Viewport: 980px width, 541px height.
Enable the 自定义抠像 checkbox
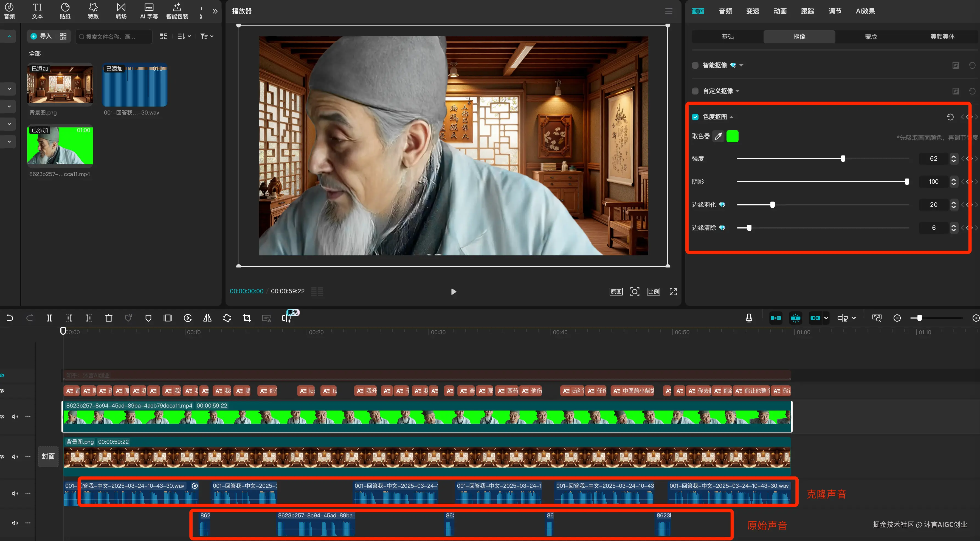pyautogui.click(x=695, y=91)
